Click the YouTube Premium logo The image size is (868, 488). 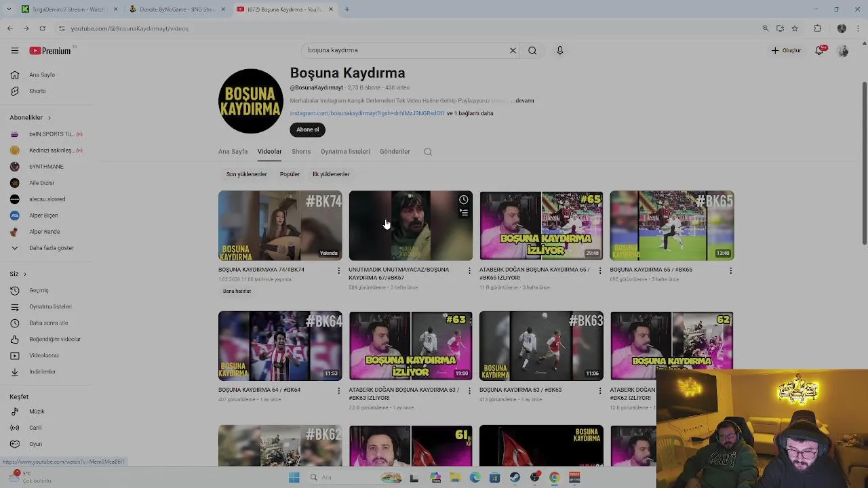(x=50, y=51)
